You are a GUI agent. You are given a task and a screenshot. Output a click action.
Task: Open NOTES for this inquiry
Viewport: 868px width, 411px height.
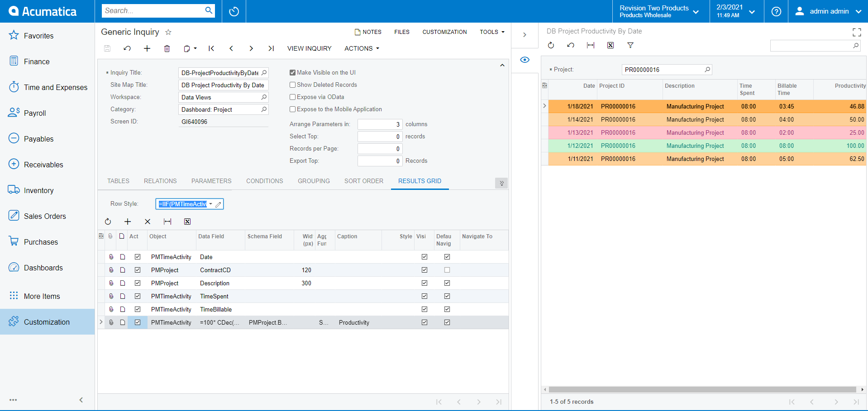tap(368, 32)
